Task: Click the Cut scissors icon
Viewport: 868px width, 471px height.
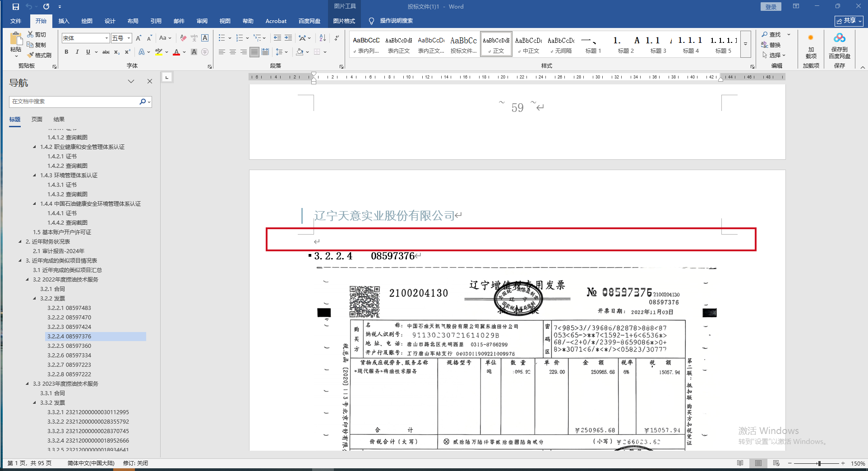Action: [x=30, y=34]
